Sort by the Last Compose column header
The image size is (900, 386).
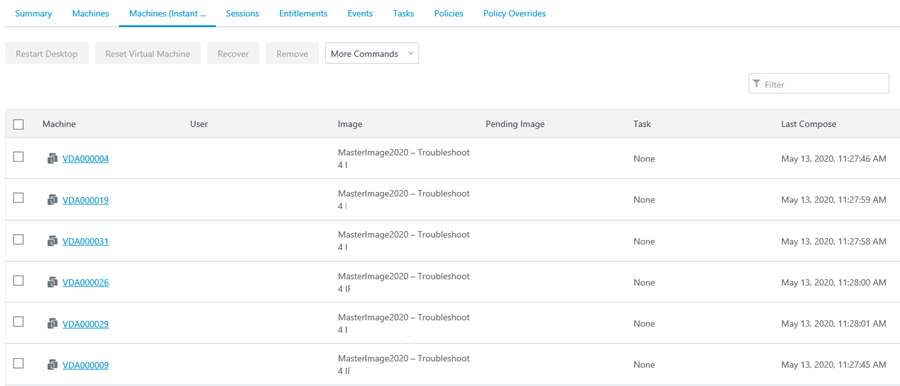tap(809, 124)
